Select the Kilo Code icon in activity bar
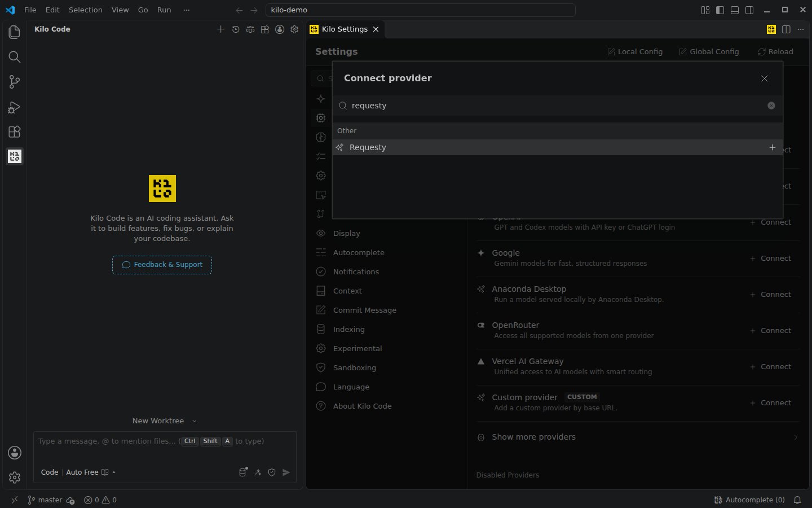 coord(15,156)
